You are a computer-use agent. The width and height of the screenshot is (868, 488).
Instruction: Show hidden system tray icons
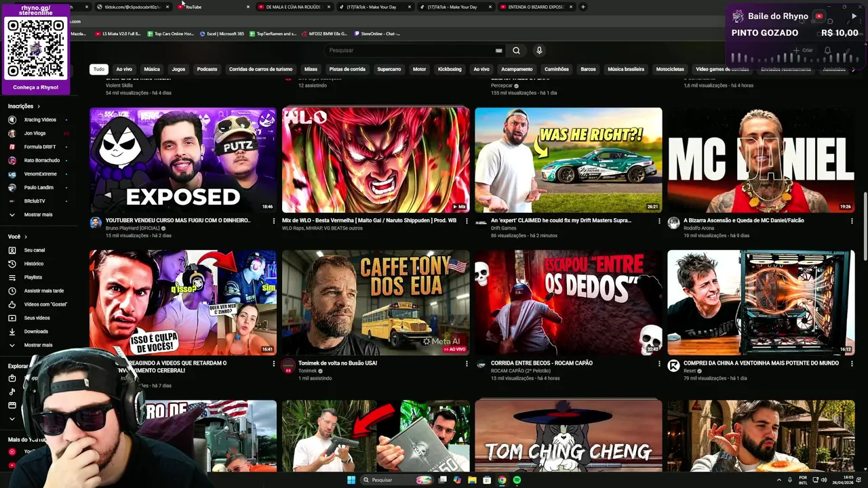coord(778,480)
